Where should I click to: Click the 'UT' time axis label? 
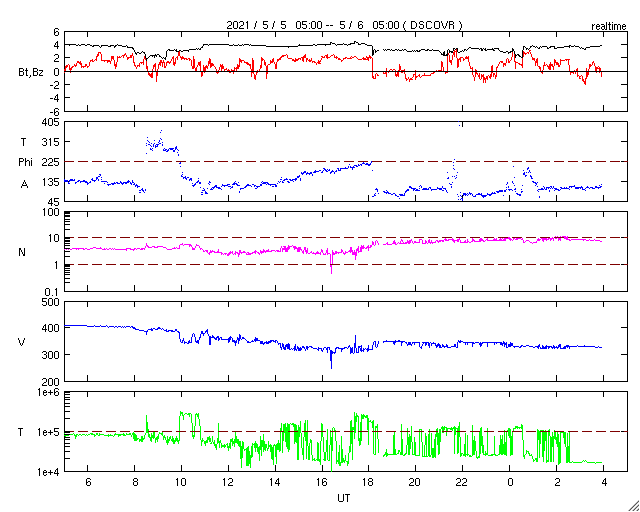[x=344, y=498]
